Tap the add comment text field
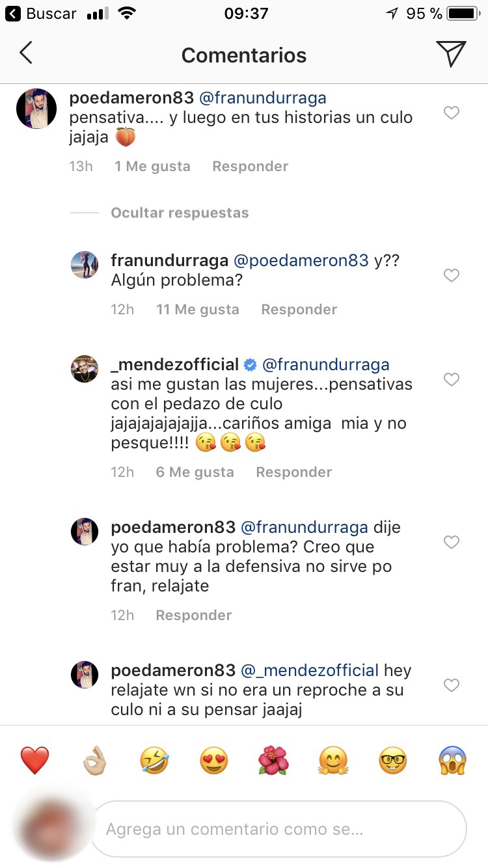 point(280,829)
